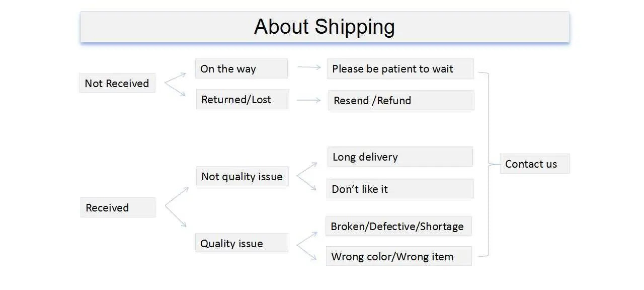Select the Not quality issue box
Viewport: 644px width, 290px height.
tap(242, 176)
